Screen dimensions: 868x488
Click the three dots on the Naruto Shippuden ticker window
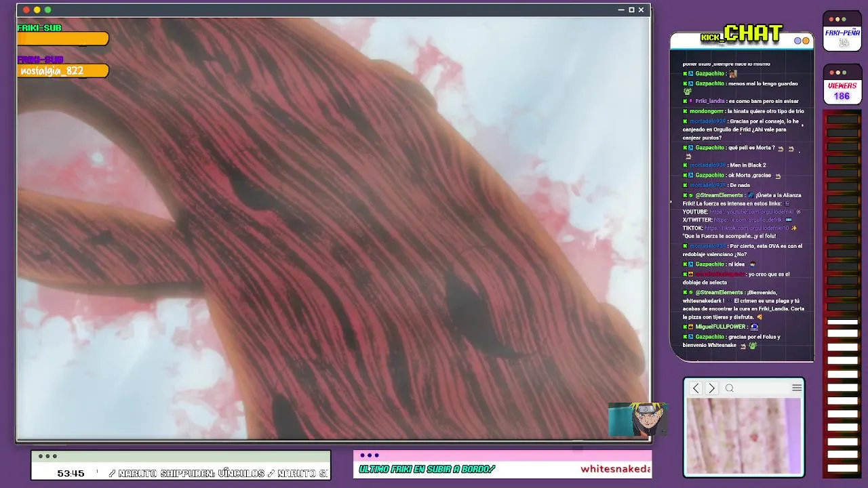pos(47,456)
